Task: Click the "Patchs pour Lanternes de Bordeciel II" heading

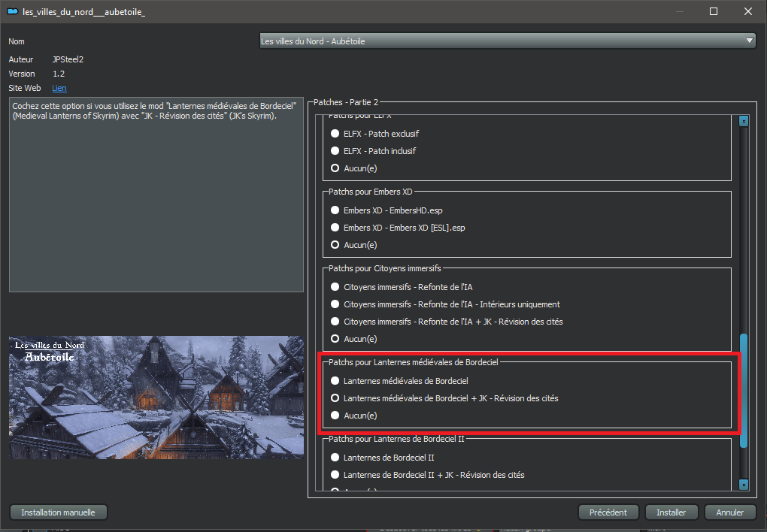Action: (396, 439)
